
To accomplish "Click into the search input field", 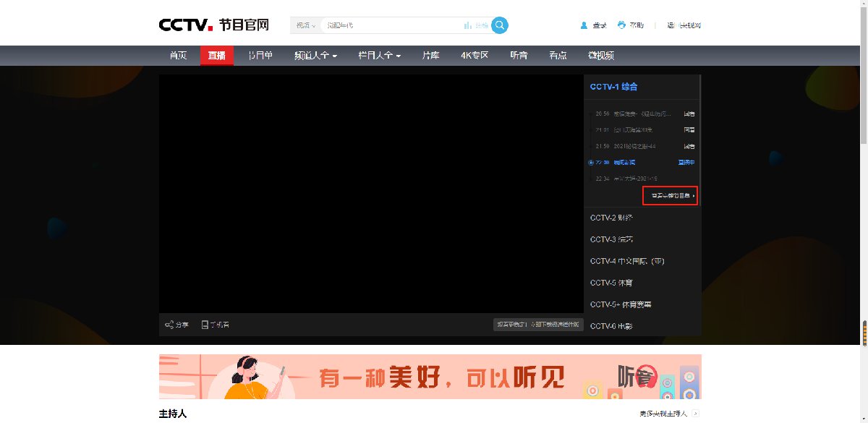I will 391,25.
